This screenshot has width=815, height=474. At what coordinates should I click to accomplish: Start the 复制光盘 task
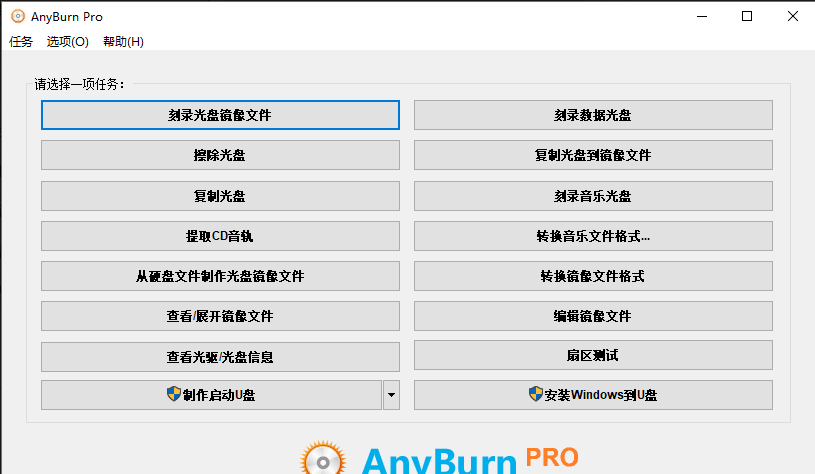coord(220,195)
